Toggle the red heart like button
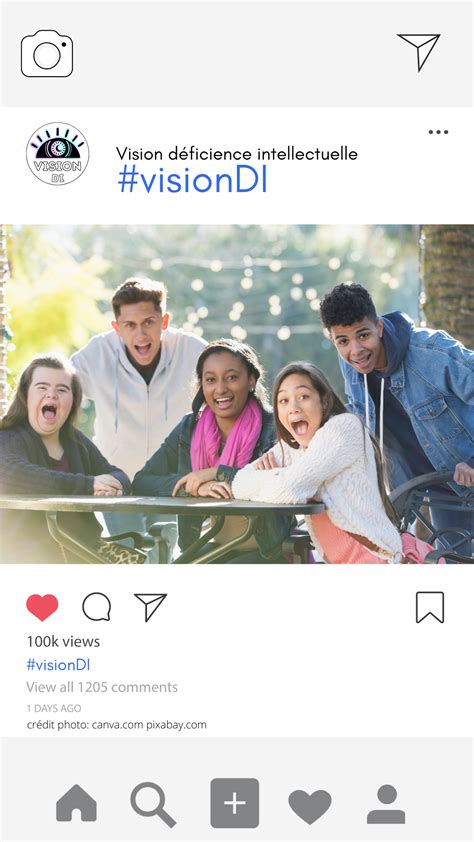The width and height of the screenshot is (474, 842). 42,607
